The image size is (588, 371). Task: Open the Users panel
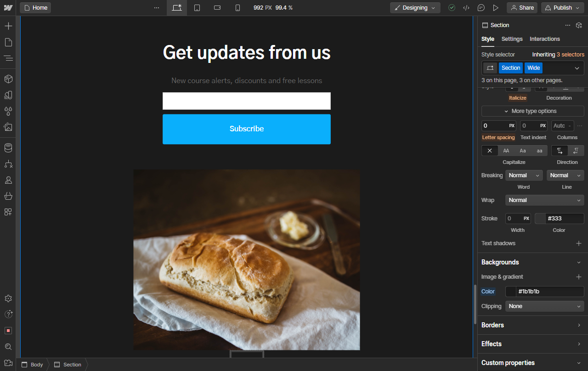(x=8, y=180)
